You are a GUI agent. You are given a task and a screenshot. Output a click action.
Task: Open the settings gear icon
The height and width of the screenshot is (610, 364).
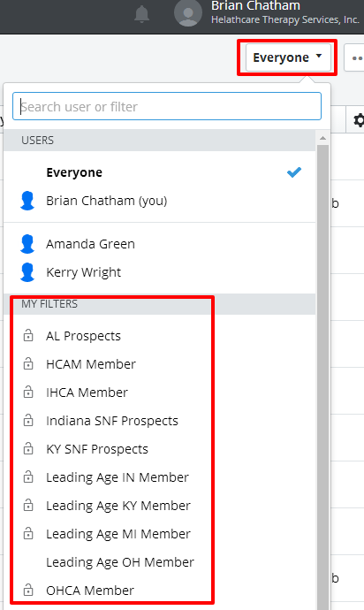pos(359,120)
